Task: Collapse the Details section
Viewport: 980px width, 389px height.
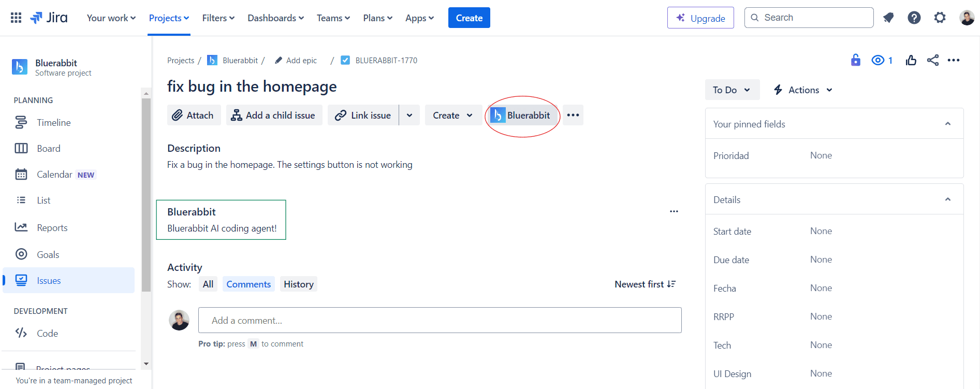Action: [947, 199]
